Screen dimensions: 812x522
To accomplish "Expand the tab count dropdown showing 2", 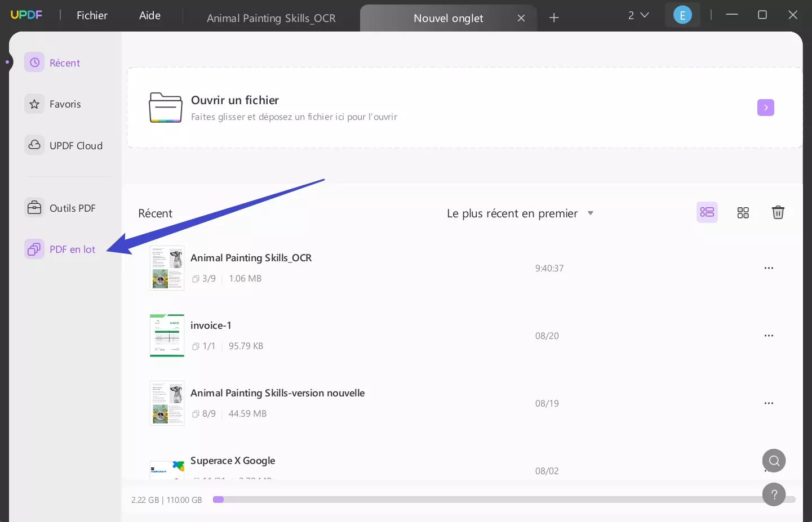I will tap(638, 15).
